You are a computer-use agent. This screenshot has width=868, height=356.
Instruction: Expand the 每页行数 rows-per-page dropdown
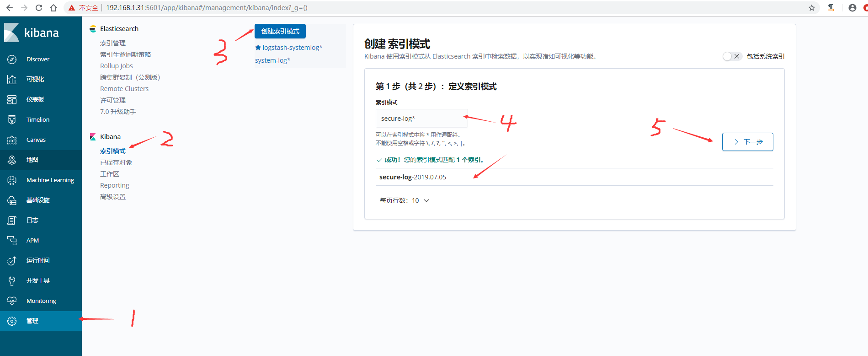(405, 200)
